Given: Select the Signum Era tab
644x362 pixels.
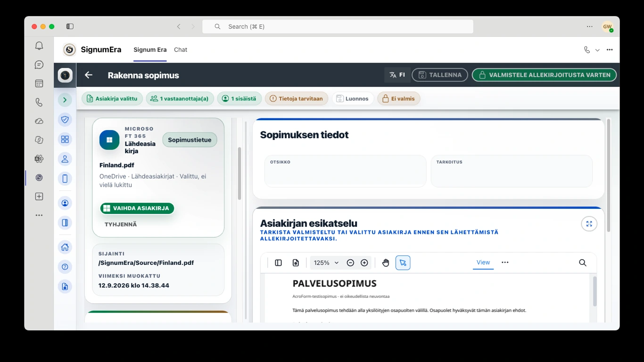Looking at the screenshot, I should pyautogui.click(x=150, y=49).
